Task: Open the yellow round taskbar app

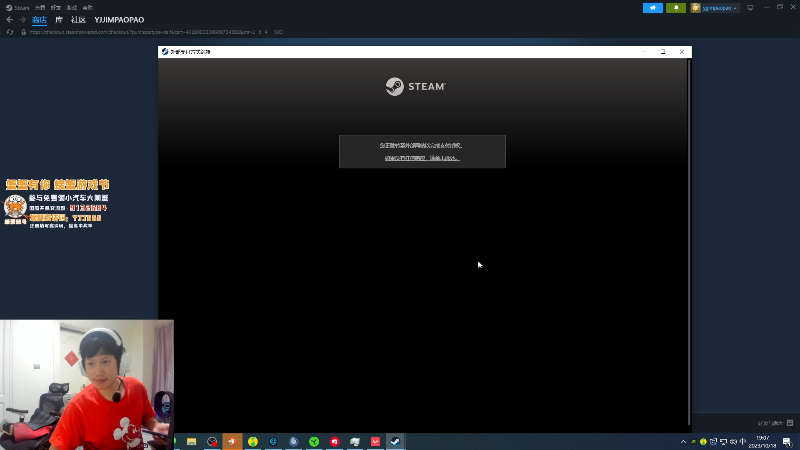Action: 253,441
